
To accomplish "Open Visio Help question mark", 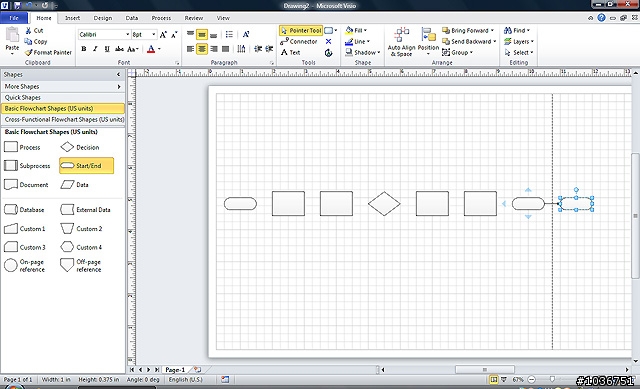I will pos(601,18).
